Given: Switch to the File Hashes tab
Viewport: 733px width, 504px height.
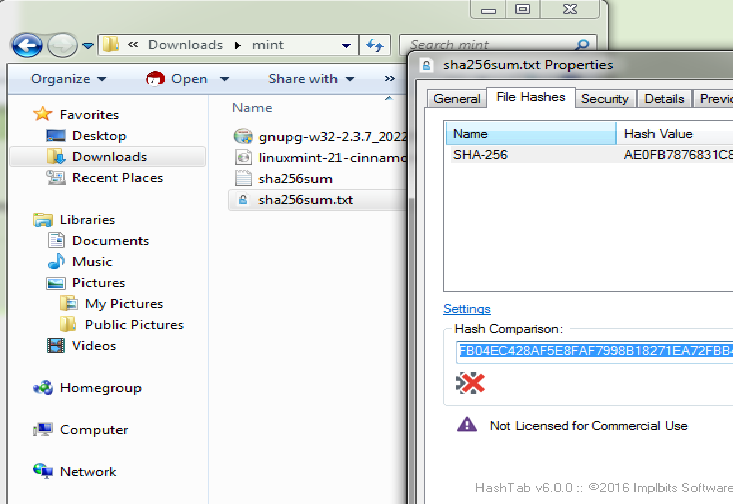Looking at the screenshot, I should (x=531, y=97).
